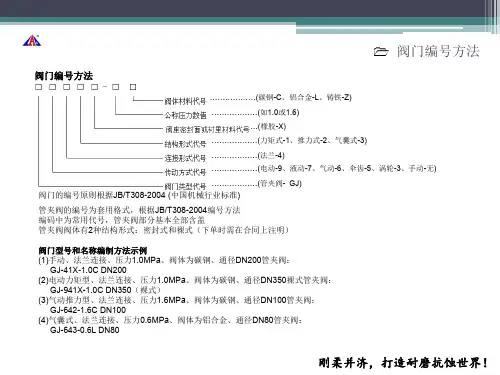Click the model code GJ-41X-1.0C DN200
500x375 pixels.
point(88,270)
